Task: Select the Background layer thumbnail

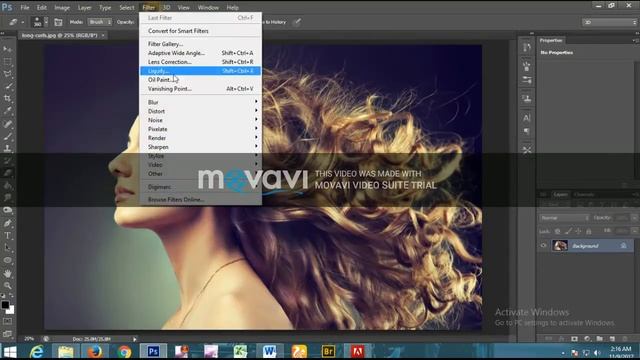Action: (x=560, y=246)
